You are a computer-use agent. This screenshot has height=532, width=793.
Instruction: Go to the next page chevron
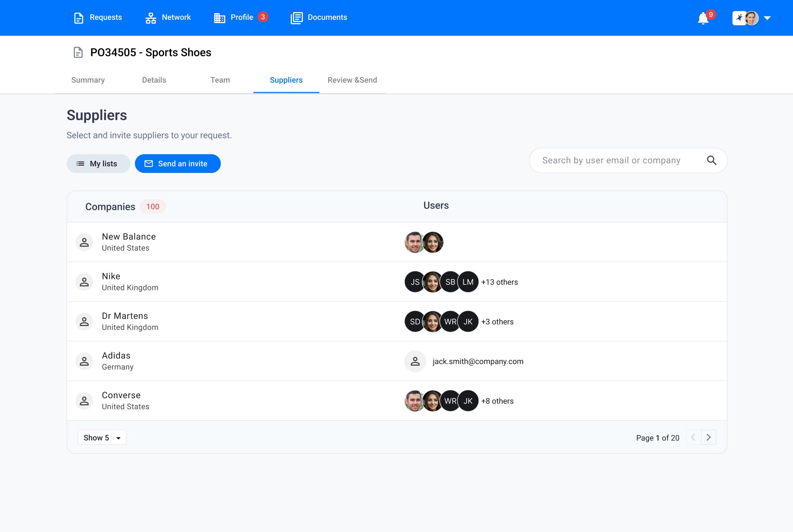coord(709,437)
